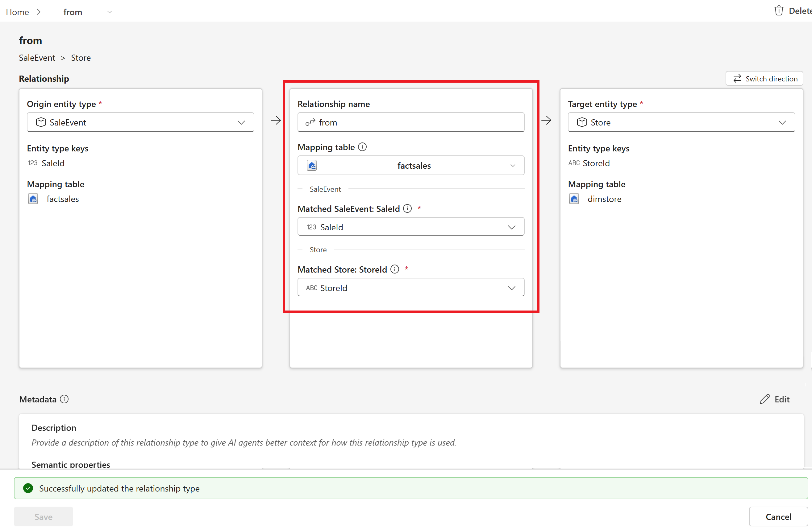This screenshot has width=812, height=531.
Task: Click the Switch direction button
Action: pos(764,79)
